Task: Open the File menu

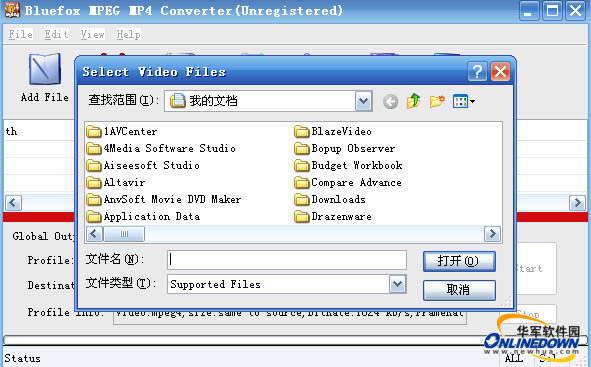Action: [20, 34]
